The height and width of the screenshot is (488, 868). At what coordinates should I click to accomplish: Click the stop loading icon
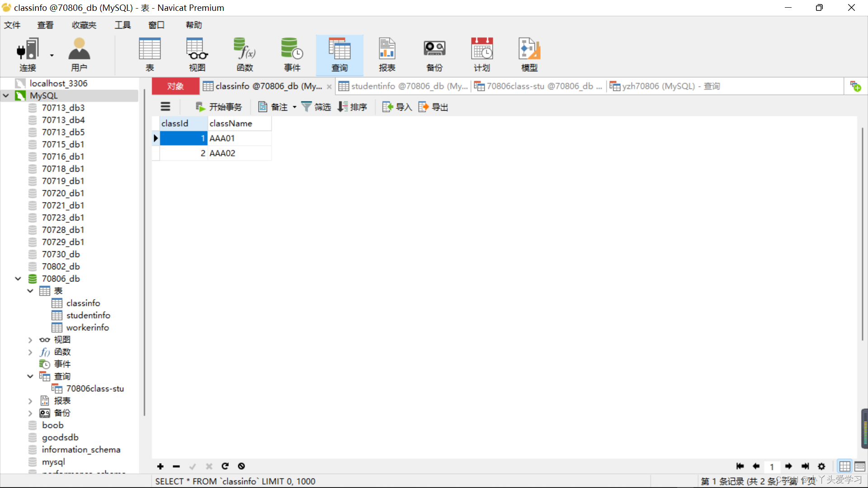(x=241, y=466)
